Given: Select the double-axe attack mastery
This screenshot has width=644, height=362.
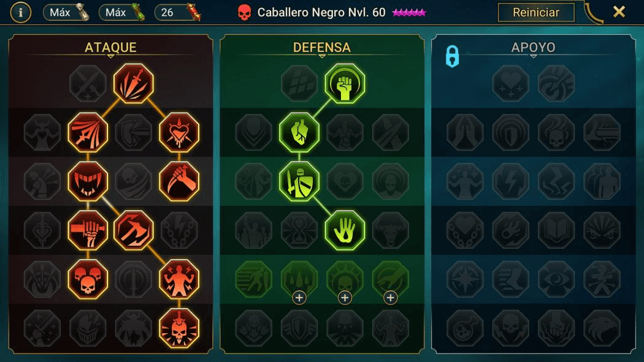Looking at the screenshot, I should pos(134,230).
